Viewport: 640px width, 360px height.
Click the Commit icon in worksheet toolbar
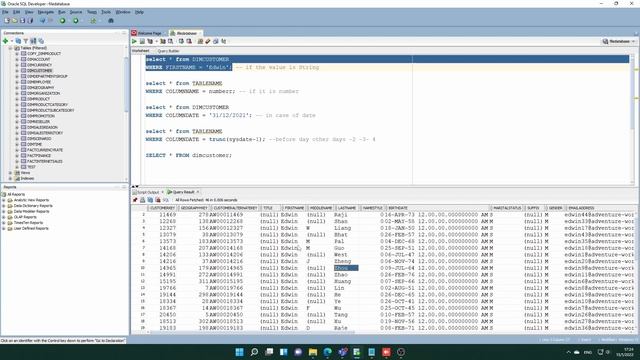point(181,41)
